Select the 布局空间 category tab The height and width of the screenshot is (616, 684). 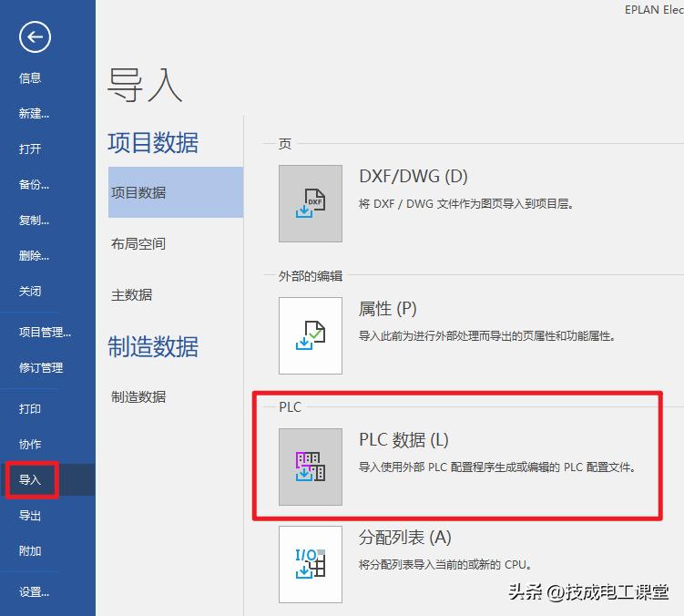138,244
